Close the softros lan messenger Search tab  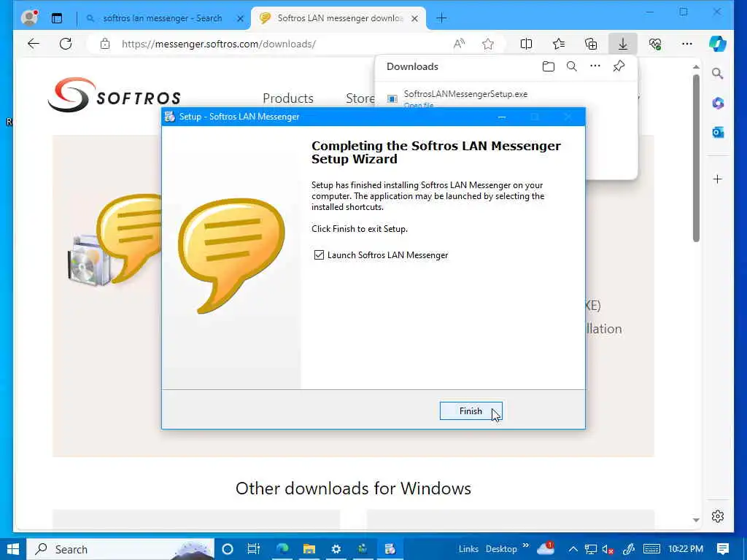click(240, 18)
